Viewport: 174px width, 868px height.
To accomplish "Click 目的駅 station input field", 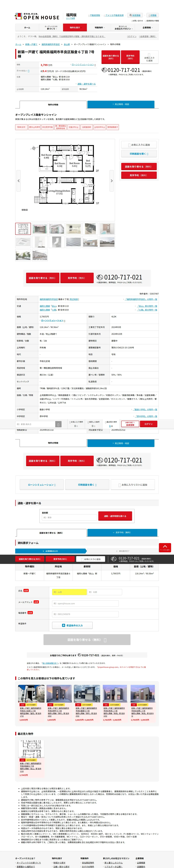I will tap(69, 518).
